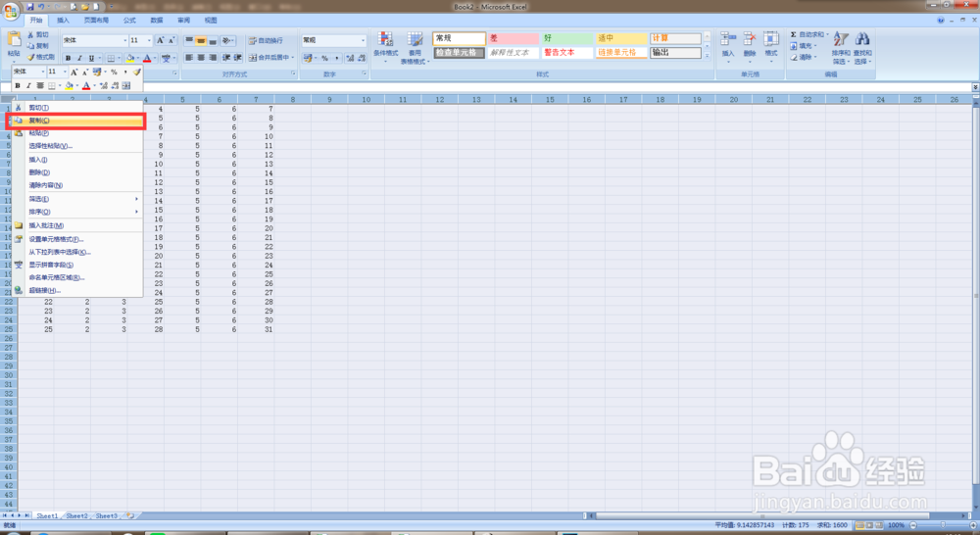Image resolution: width=980 pixels, height=535 pixels.
Task: Apply the 差 cell style
Action: (513, 39)
